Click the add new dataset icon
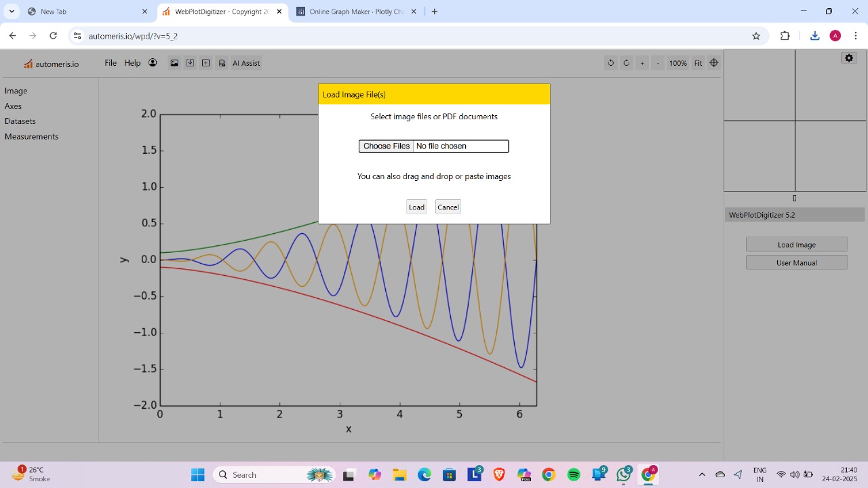The height and width of the screenshot is (488, 868). (x=205, y=62)
